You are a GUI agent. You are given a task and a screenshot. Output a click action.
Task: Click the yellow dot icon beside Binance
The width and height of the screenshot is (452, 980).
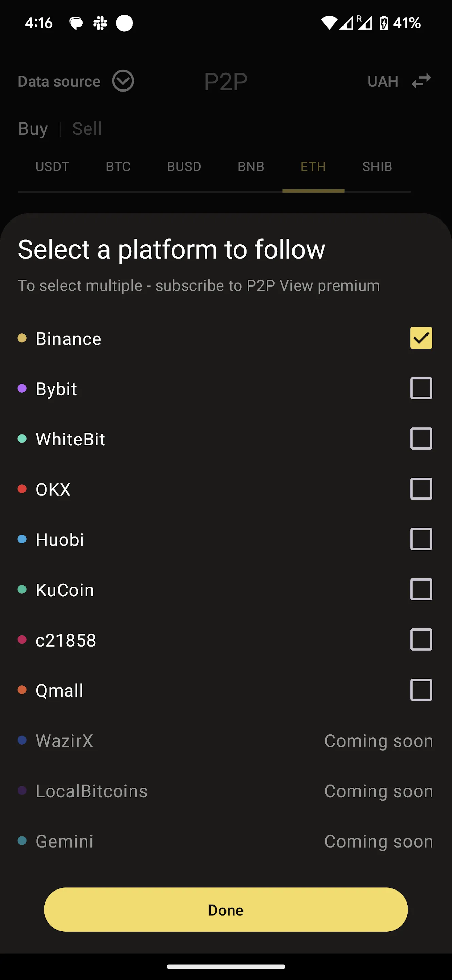(x=22, y=338)
